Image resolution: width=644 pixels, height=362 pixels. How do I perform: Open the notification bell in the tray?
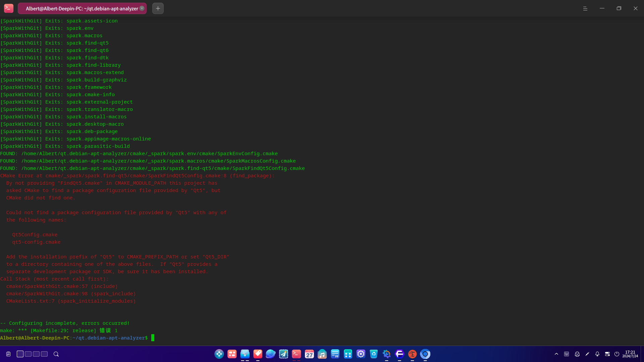pos(597,354)
